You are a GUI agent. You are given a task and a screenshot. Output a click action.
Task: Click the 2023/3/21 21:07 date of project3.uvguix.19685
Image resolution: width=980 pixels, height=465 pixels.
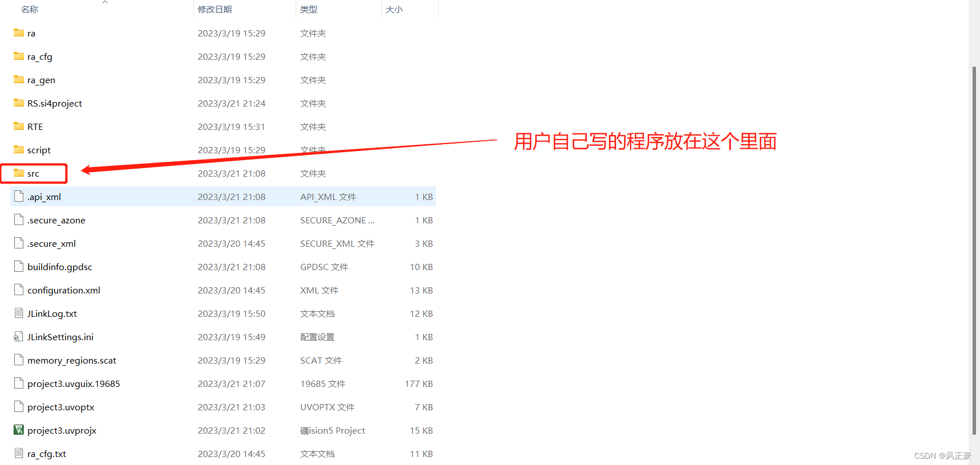pyautogui.click(x=231, y=384)
